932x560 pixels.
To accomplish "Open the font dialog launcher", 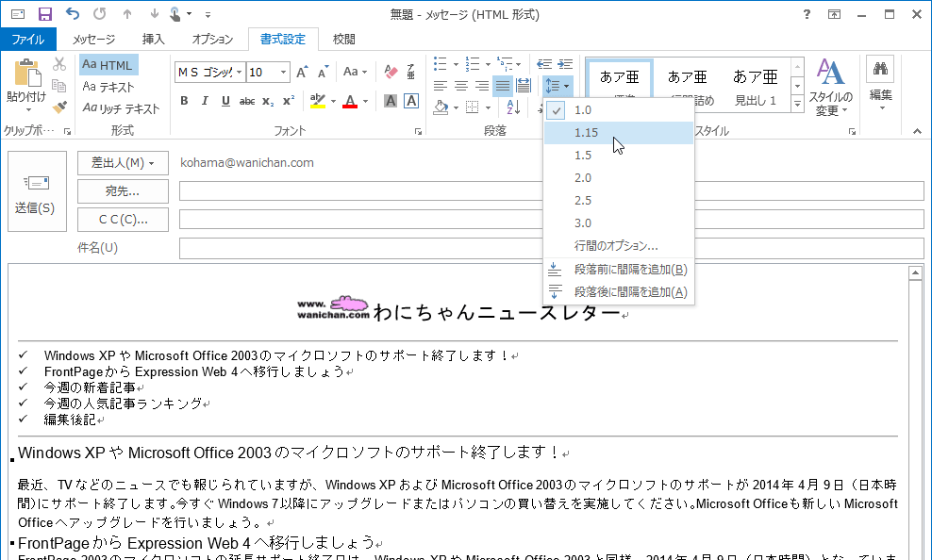I will pyautogui.click(x=419, y=132).
